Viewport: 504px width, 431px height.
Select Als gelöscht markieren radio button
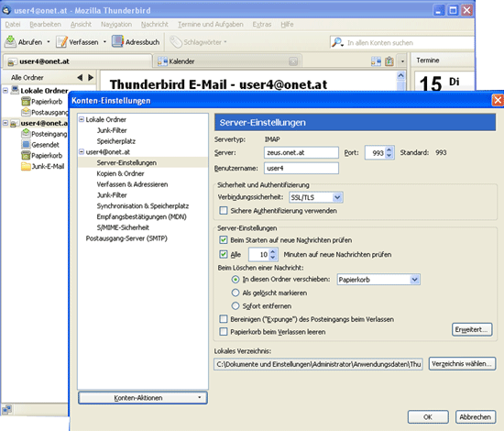coord(236,293)
